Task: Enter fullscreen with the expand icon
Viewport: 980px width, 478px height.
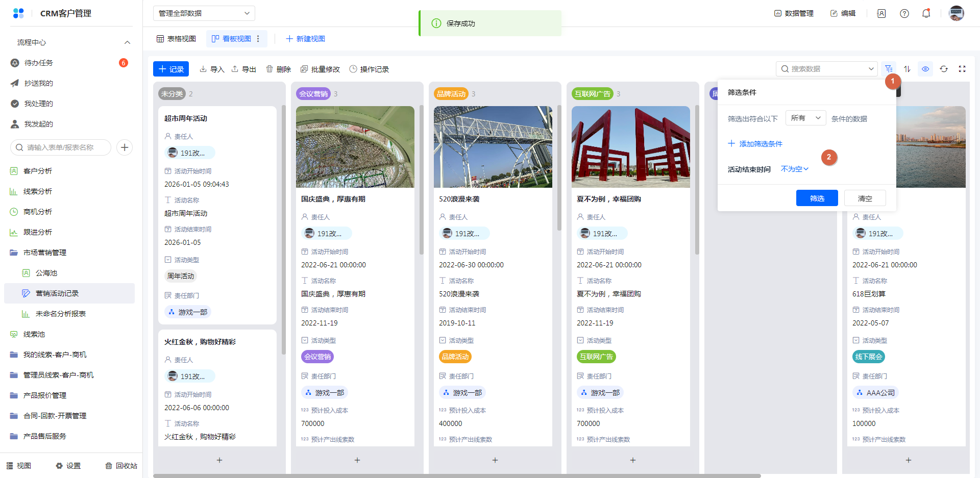Action: (x=962, y=69)
